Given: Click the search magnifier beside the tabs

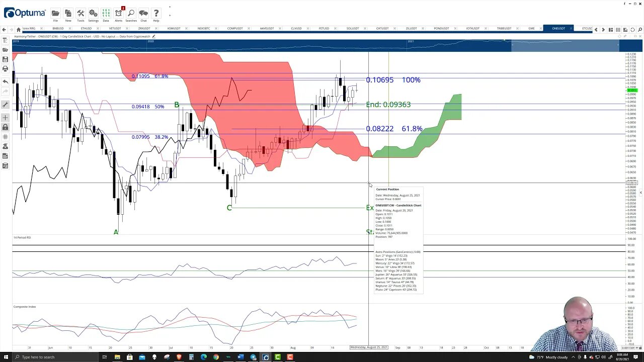Looking at the screenshot, I should [639, 30].
